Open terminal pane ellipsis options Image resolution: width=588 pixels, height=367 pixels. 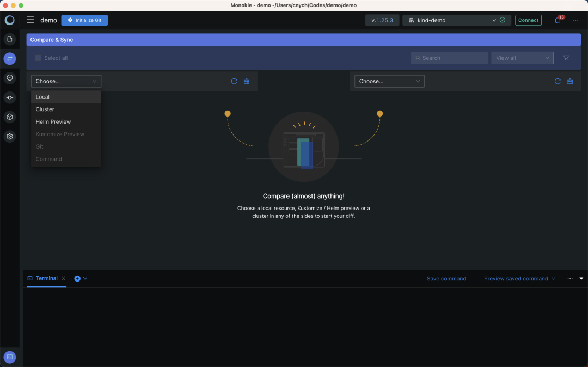click(570, 279)
